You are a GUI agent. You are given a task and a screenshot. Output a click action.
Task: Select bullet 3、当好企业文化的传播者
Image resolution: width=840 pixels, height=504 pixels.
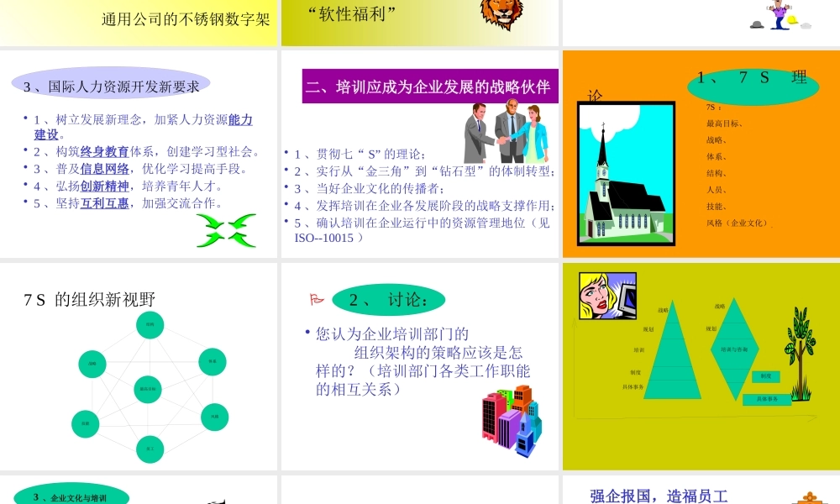370,188
